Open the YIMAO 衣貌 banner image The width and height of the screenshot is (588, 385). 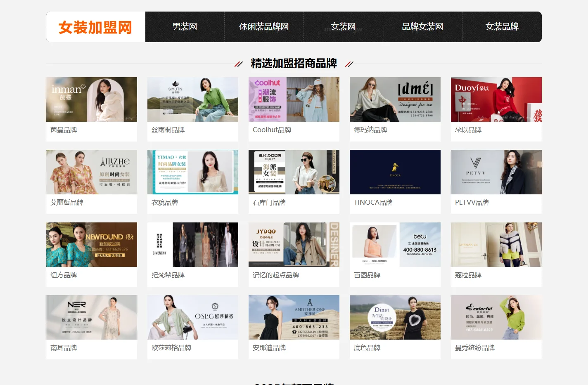[x=193, y=172]
